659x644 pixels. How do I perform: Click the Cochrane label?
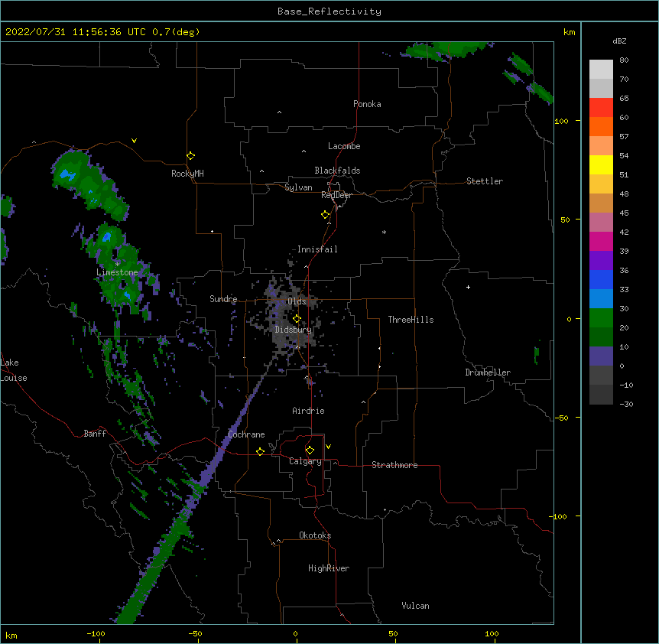click(246, 434)
